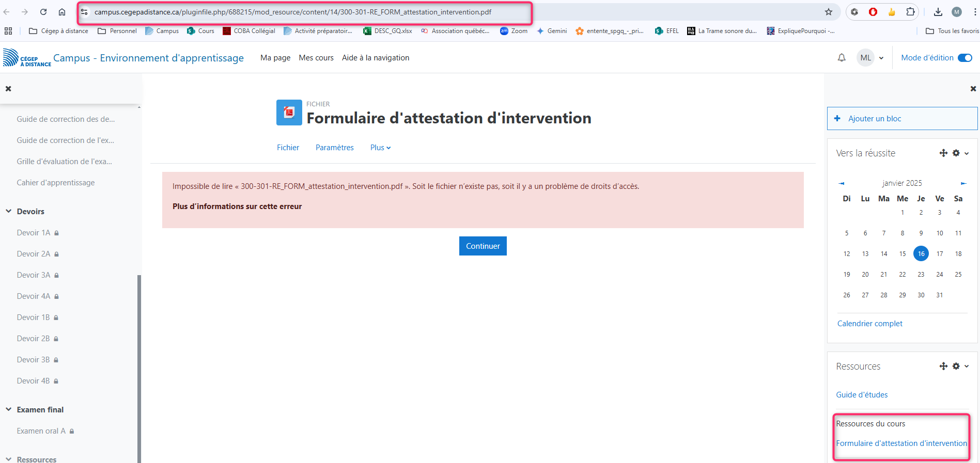Close the left course index drawer

pyautogui.click(x=8, y=89)
